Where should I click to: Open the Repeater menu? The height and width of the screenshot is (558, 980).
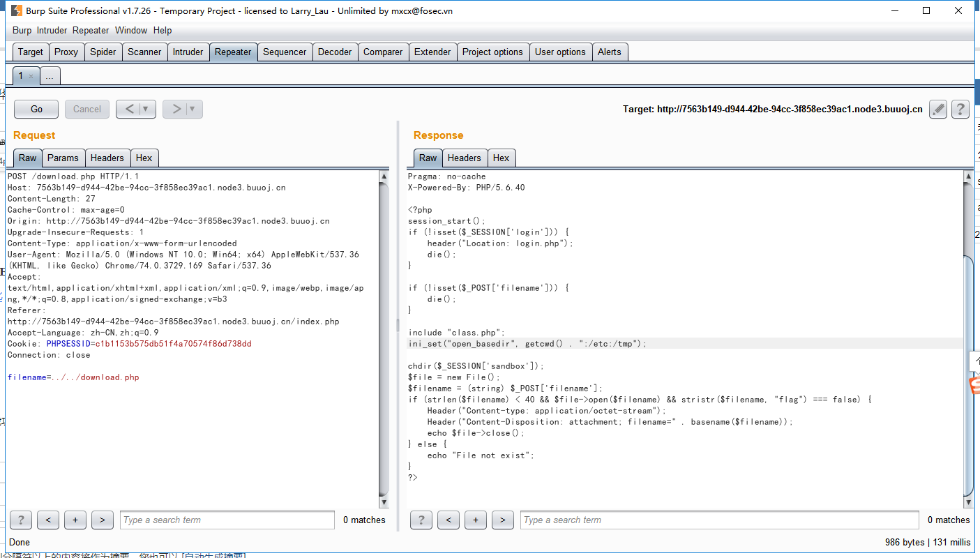click(91, 30)
